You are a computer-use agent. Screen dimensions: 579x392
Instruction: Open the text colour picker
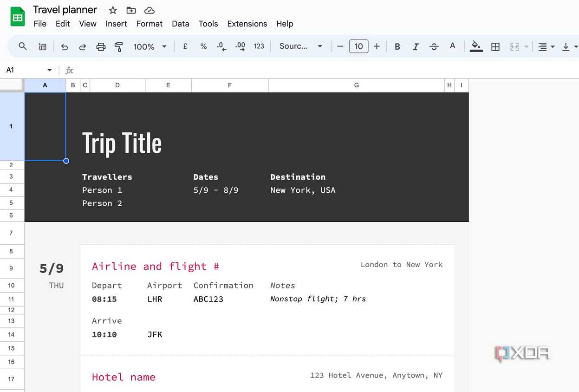pos(452,46)
